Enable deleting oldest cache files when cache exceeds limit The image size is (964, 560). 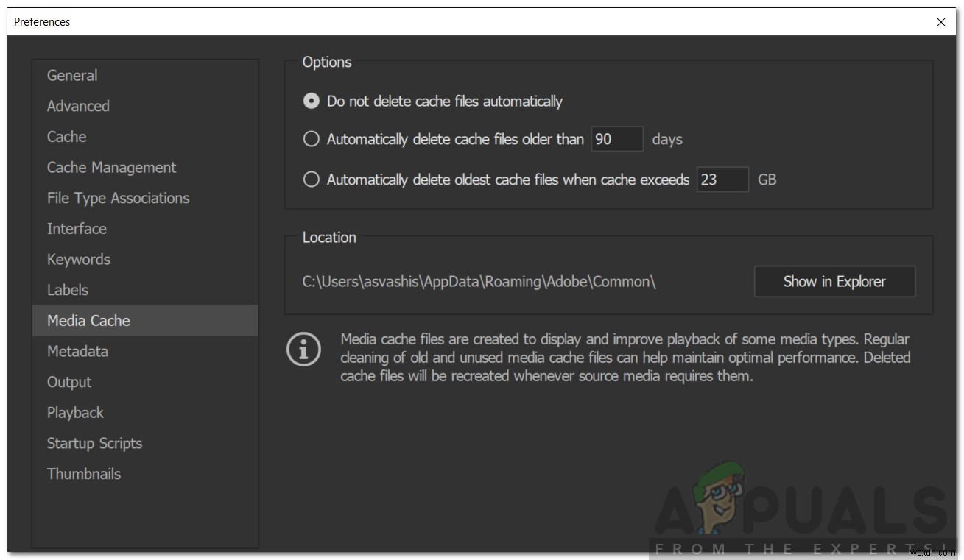311,179
